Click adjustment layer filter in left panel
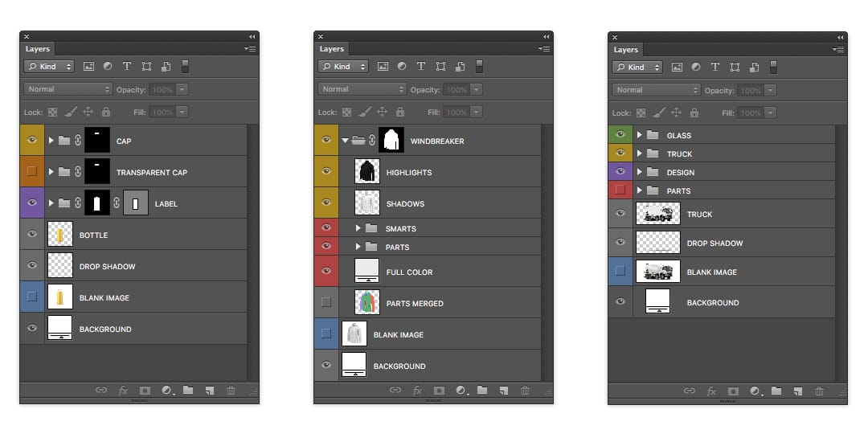868x442 pixels. pos(108,66)
